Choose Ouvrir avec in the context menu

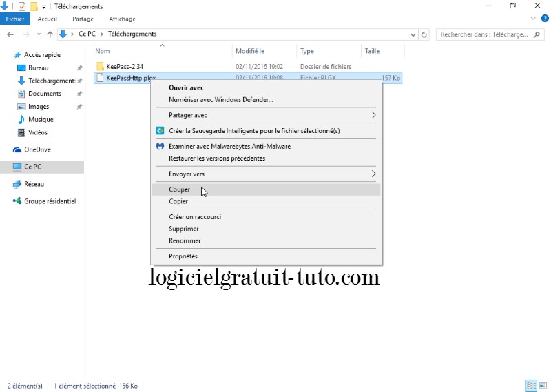[186, 88]
